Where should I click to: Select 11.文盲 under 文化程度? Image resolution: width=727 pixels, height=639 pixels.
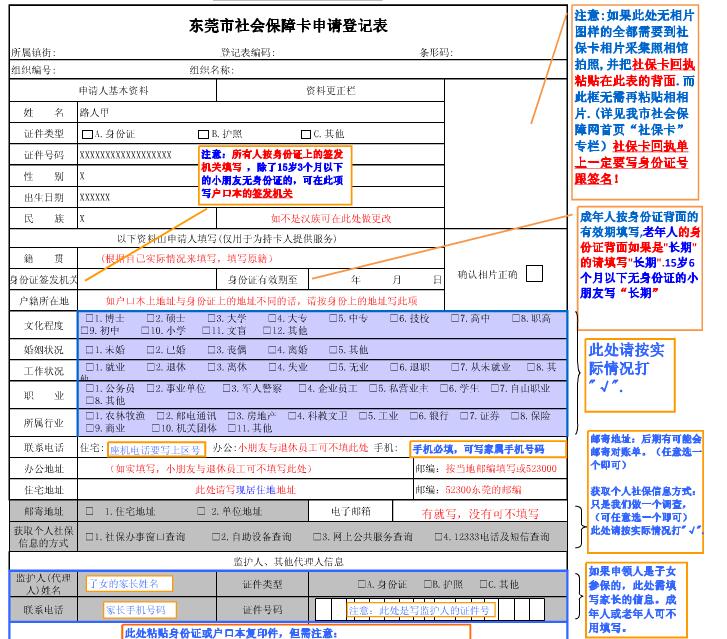[206, 331]
